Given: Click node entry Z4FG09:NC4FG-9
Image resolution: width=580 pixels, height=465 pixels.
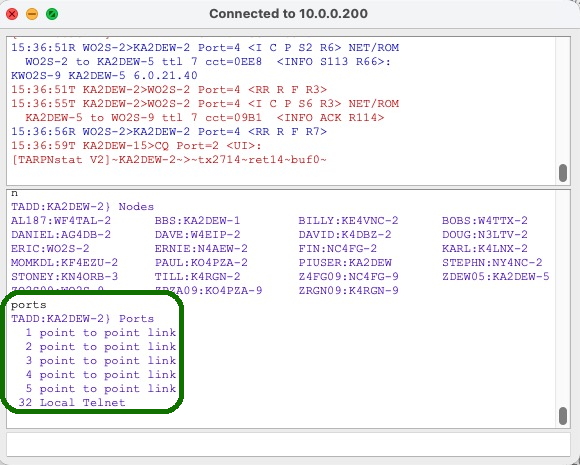Looking at the screenshot, I should tap(348, 277).
